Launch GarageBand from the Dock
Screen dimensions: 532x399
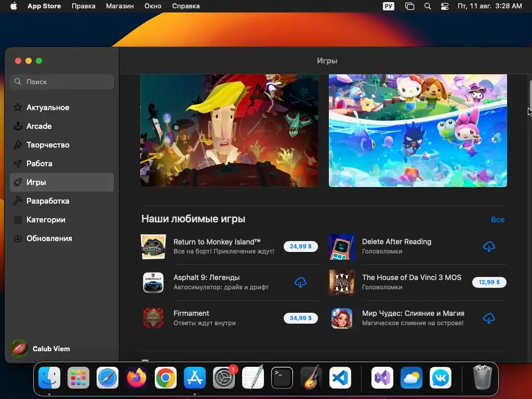pyautogui.click(x=311, y=378)
